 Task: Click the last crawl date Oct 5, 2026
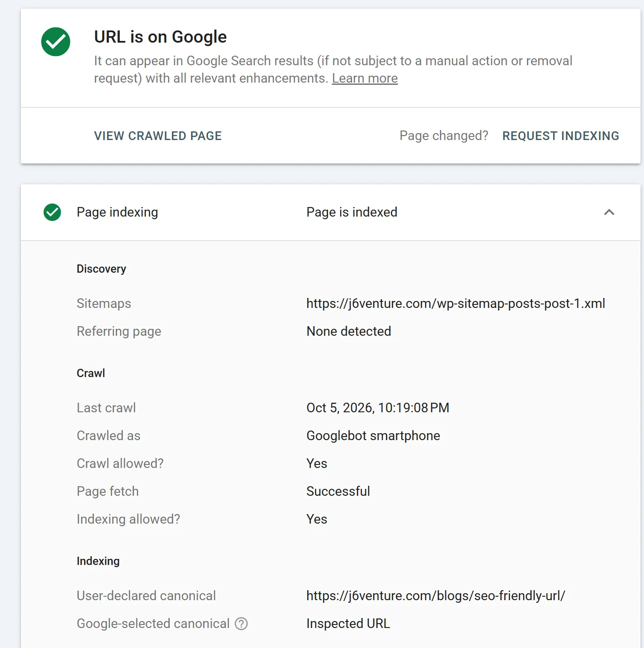tap(378, 408)
